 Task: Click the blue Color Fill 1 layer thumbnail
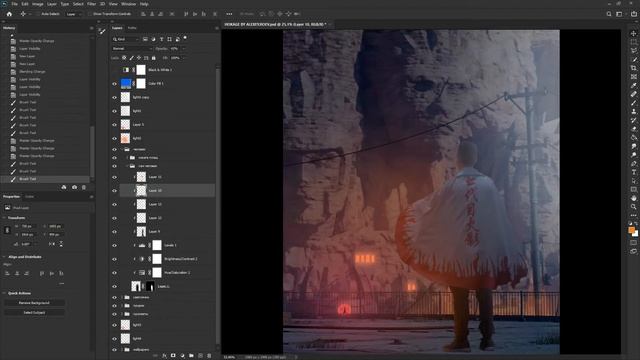coord(126,84)
